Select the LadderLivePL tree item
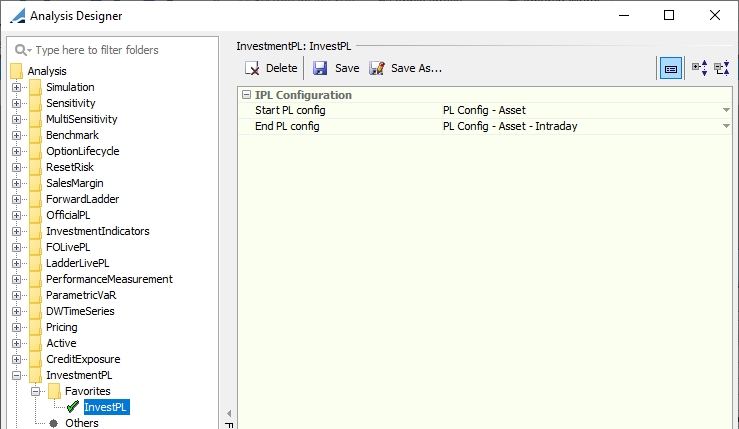The image size is (739, 429). [77, 264]
